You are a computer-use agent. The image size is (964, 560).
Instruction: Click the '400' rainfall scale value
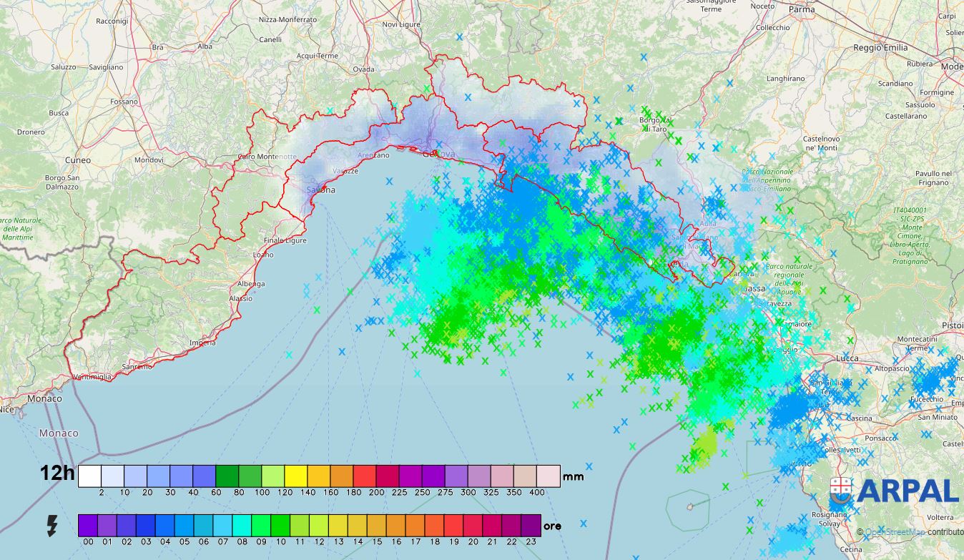tap(536, 492)
